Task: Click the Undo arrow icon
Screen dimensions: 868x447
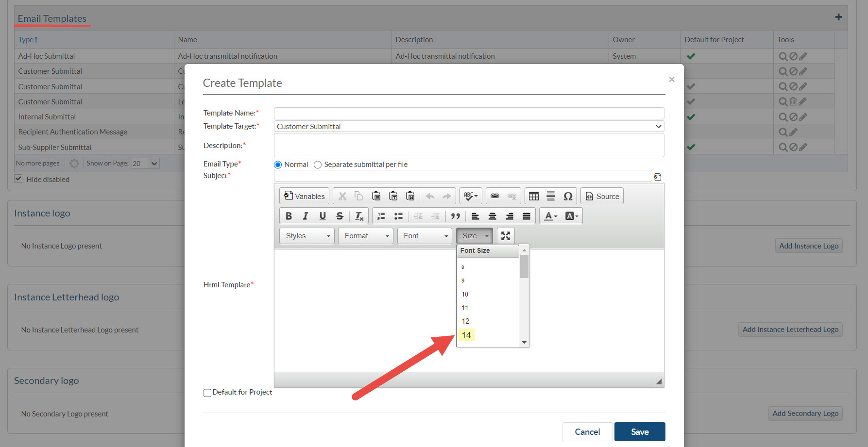Action: coord(430,196)
